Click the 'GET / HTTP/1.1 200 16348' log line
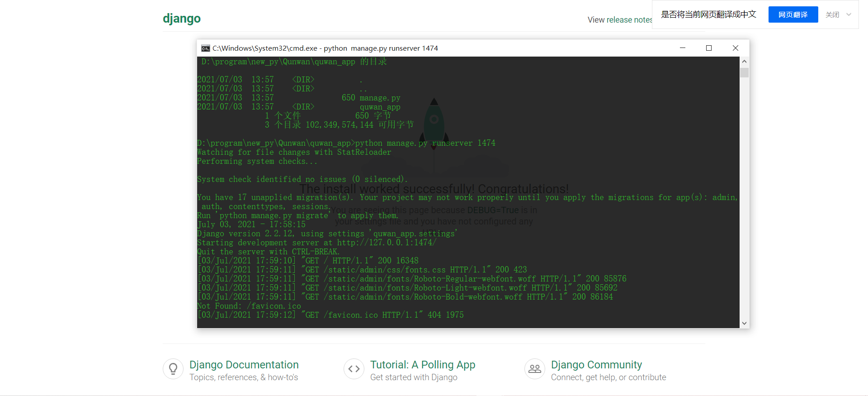Viewport: 868px width, 396px height. pyautogui.click(x=308, y=261)
